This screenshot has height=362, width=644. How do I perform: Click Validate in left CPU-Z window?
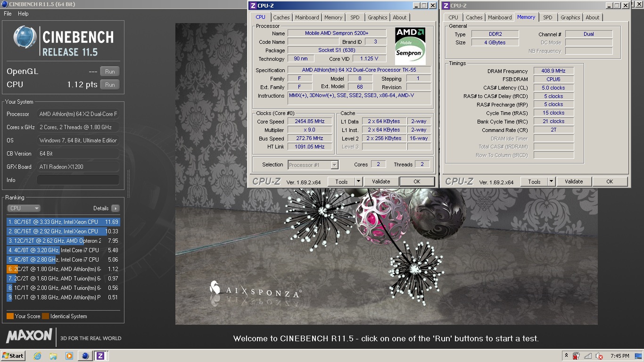click(381, 181)
